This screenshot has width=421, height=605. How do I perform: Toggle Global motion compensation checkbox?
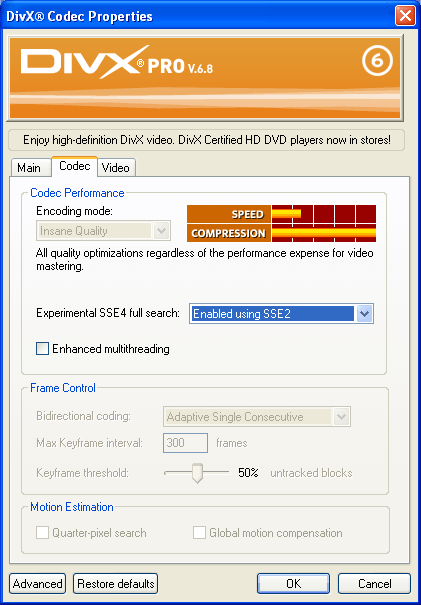pyautogui.click(x=199, y=533)
